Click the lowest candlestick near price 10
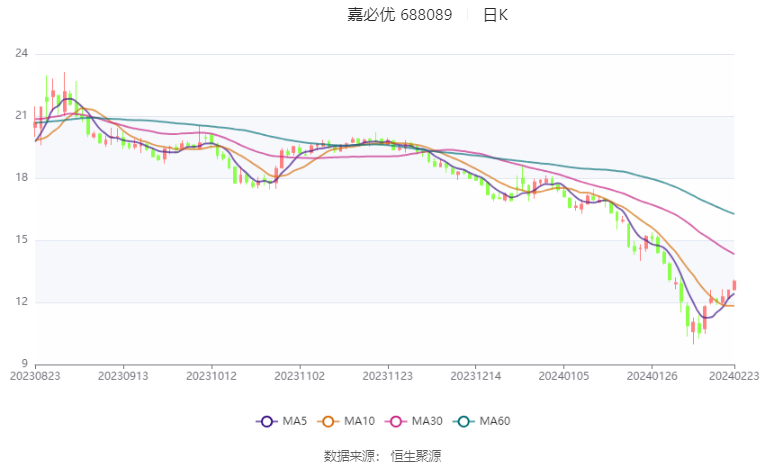Image resolution: width=765 pixels, height=465 pixels. coord(693,329)
